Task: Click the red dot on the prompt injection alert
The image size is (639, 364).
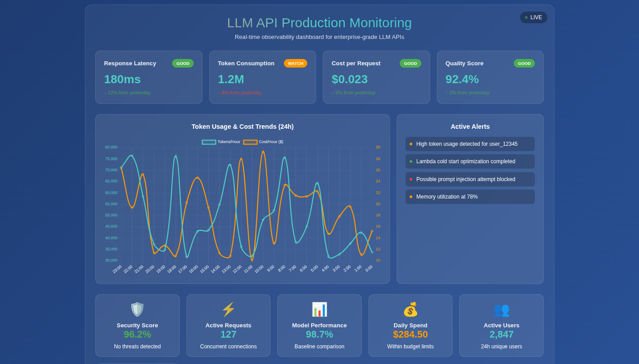Action: pyautogui.click(x=411, y=179)
